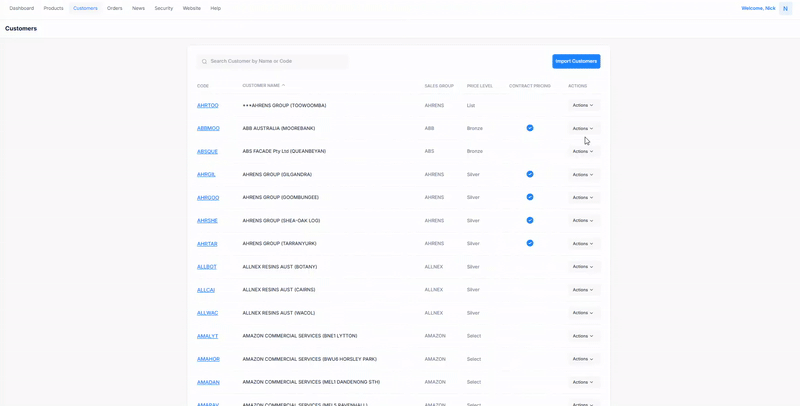Click contract pricing checkmark for AHRTAR
800x406 pixels.
530,243
